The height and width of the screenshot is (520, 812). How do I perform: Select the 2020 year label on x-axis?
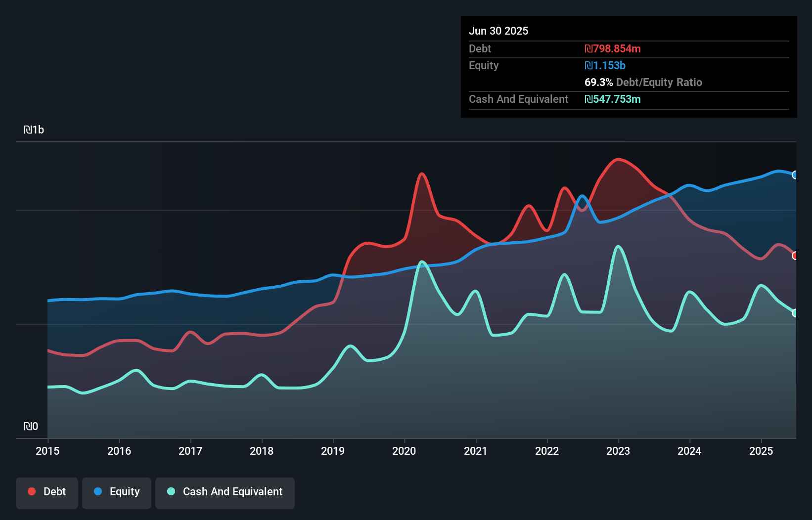click(403, 451)
